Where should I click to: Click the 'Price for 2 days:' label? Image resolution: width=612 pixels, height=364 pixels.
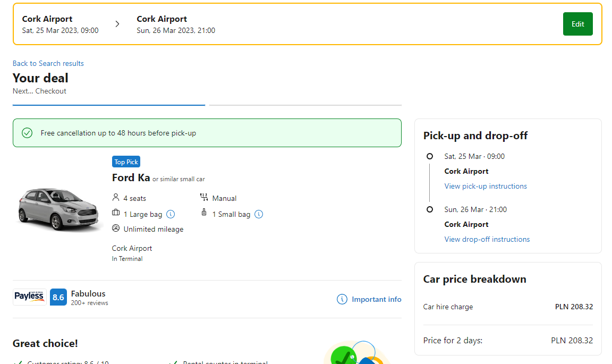(453, 340)
